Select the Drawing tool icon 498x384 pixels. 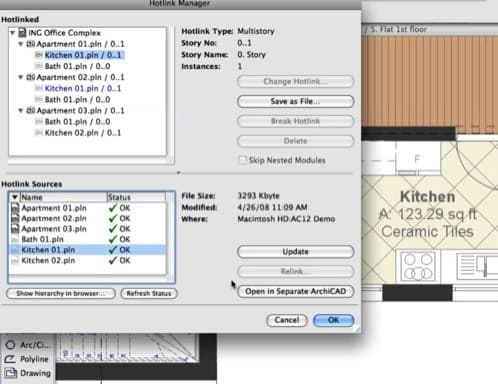click(x=11, y=373)
